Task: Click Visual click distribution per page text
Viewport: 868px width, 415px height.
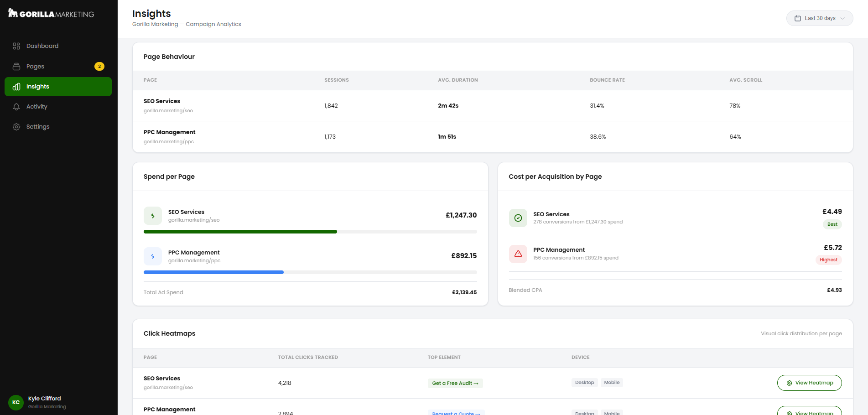Action: tap(801, 334)
